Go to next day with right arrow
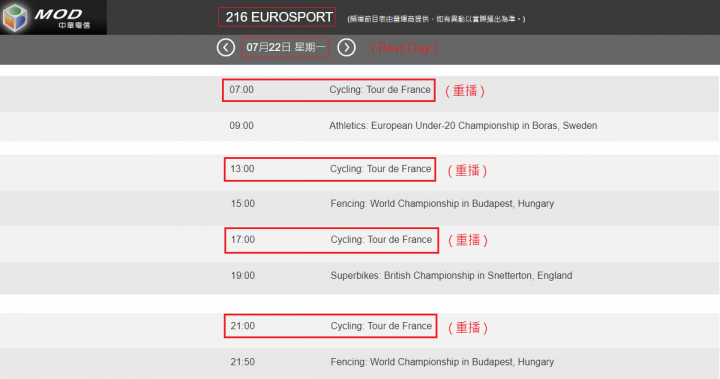The width and height of the screenshot is (720, 379). pyautogui.click(x=346, y=47)
